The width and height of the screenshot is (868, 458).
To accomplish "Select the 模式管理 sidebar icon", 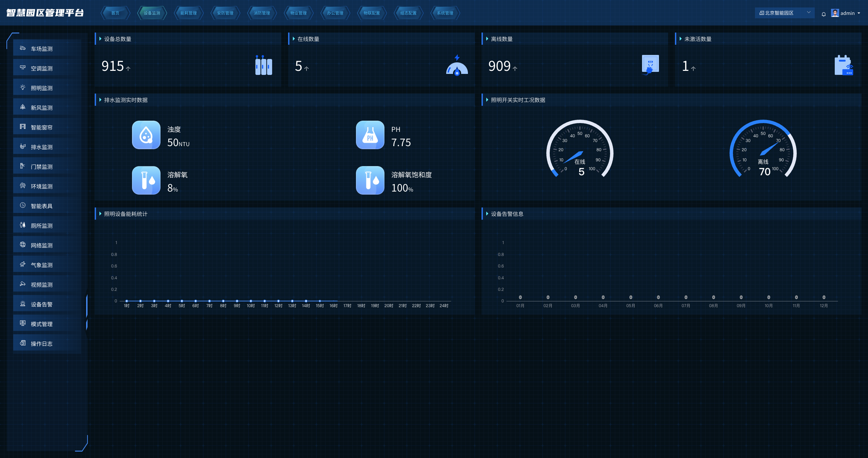I will (23, 323).
